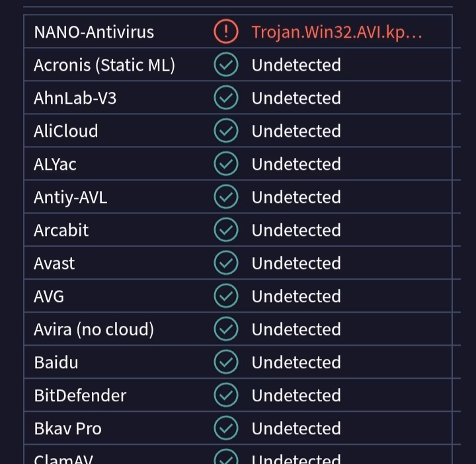Click the Antiy-AVL status check icon
This screenshot has height=464, width=476.
point(226,197)
